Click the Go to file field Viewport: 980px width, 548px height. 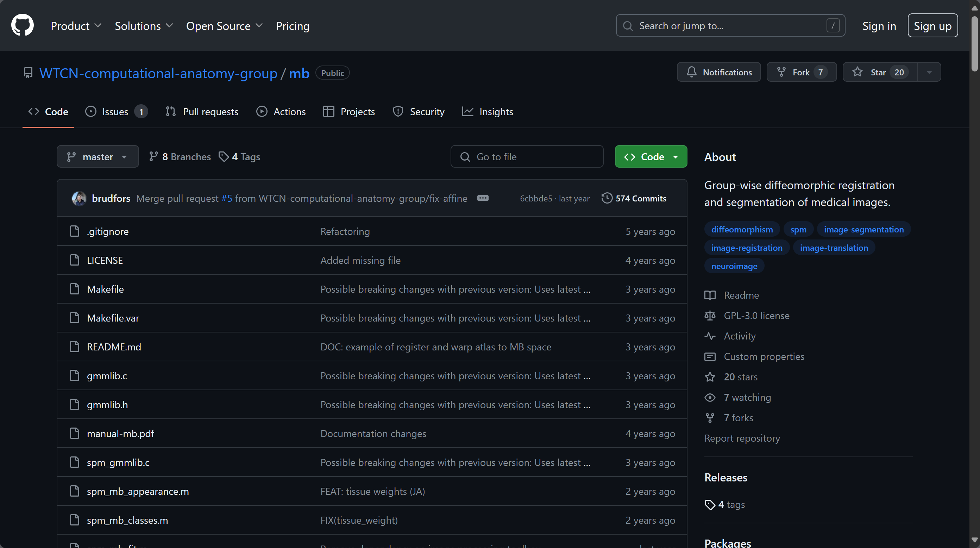coord(527,157)
